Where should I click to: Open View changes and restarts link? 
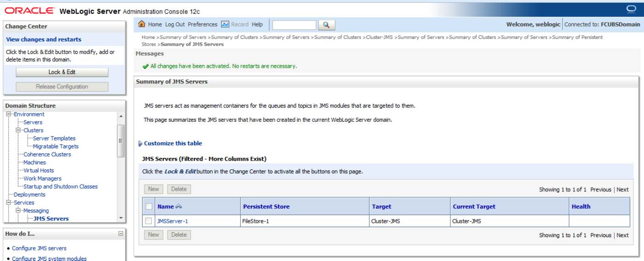[x=44, y=39]
